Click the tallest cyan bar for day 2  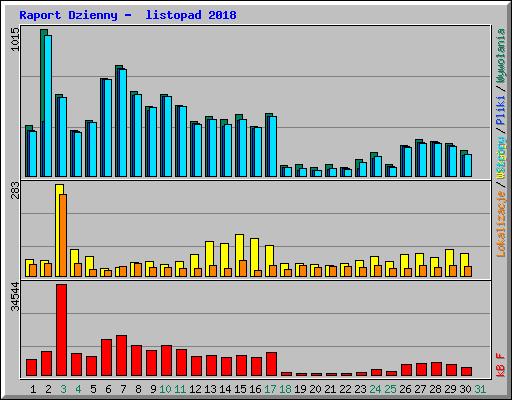click(x=48, y=106)
